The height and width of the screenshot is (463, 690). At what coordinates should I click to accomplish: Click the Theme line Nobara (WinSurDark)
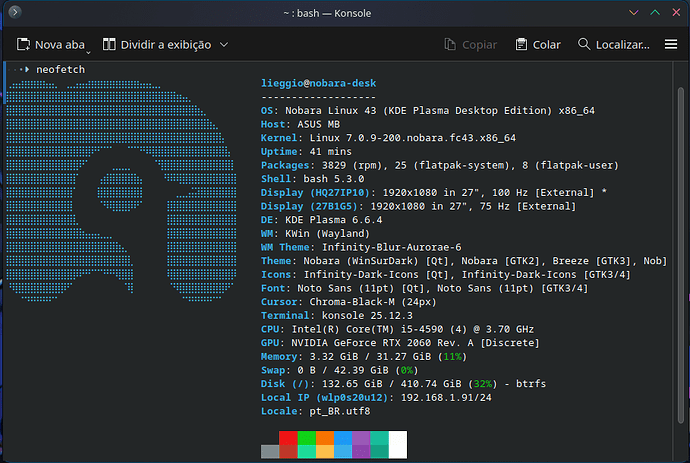point(464,261)
